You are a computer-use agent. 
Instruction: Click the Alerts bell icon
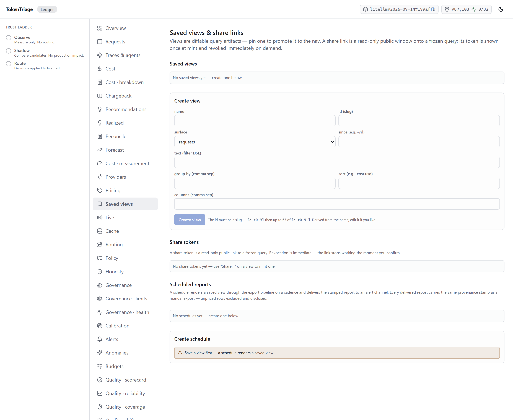100,339
